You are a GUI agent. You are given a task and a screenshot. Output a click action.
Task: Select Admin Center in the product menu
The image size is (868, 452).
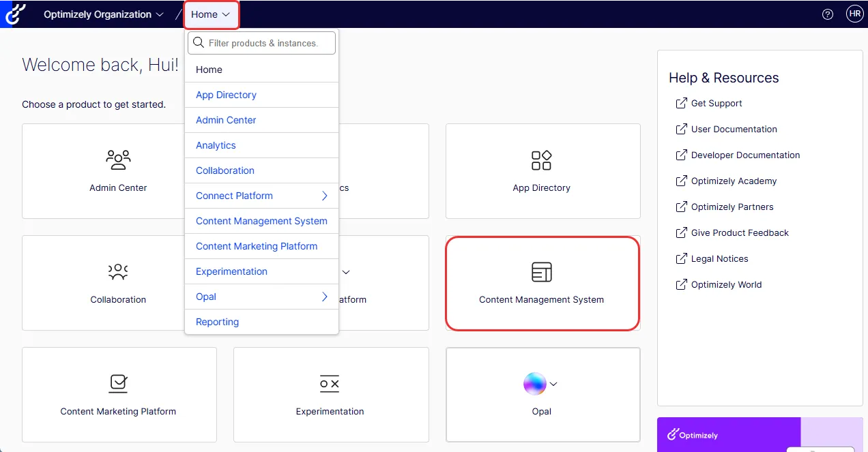[261, 120]
